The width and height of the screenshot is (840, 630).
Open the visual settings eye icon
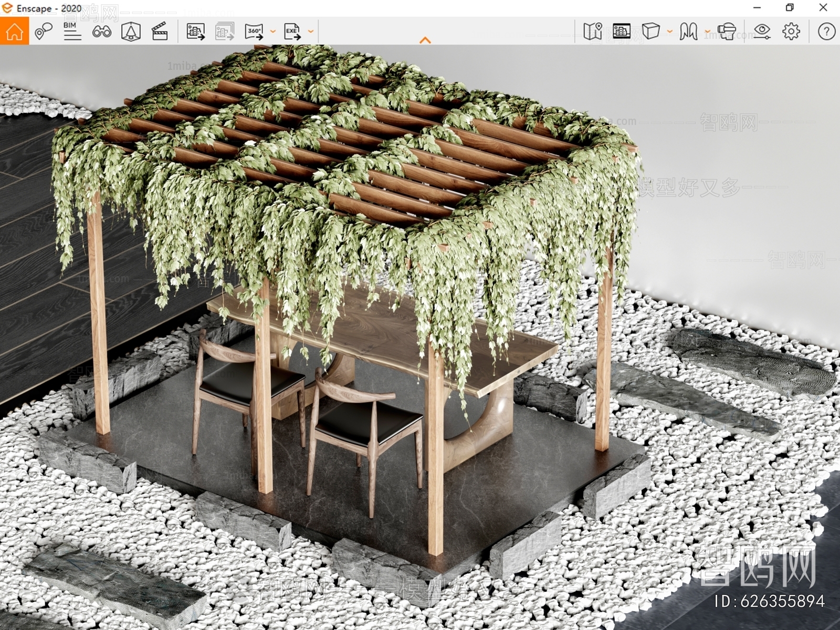[762, 31]
